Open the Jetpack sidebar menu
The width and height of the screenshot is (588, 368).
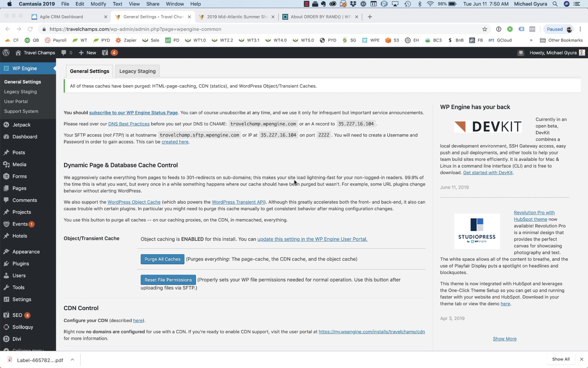pyautogui.click(x=21, y=125)
